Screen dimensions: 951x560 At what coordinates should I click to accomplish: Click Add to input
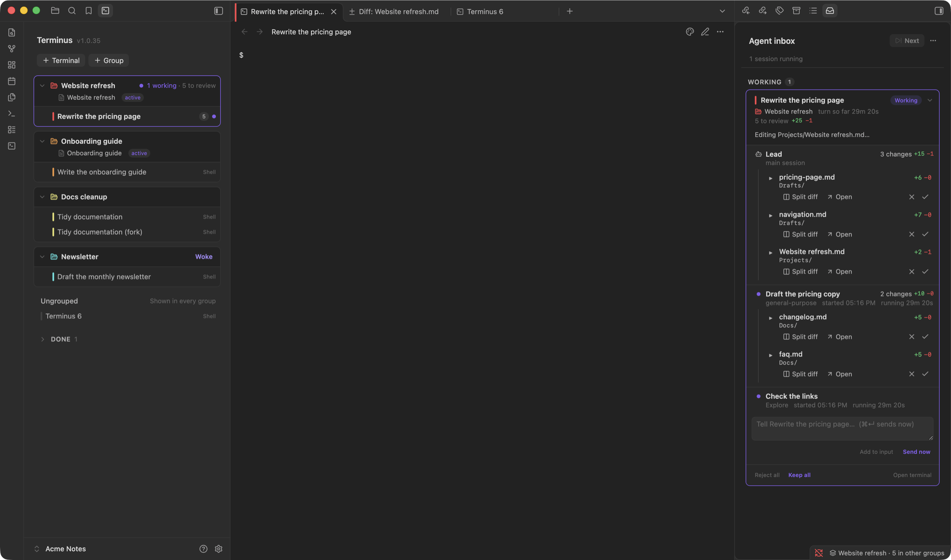pyautogui.click(x=876, y=452)
